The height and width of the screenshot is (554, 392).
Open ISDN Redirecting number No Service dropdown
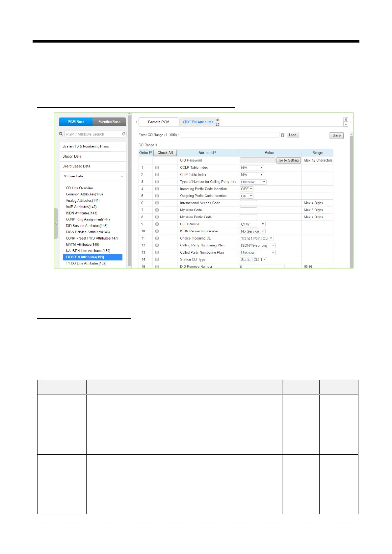tap(252, 231)
